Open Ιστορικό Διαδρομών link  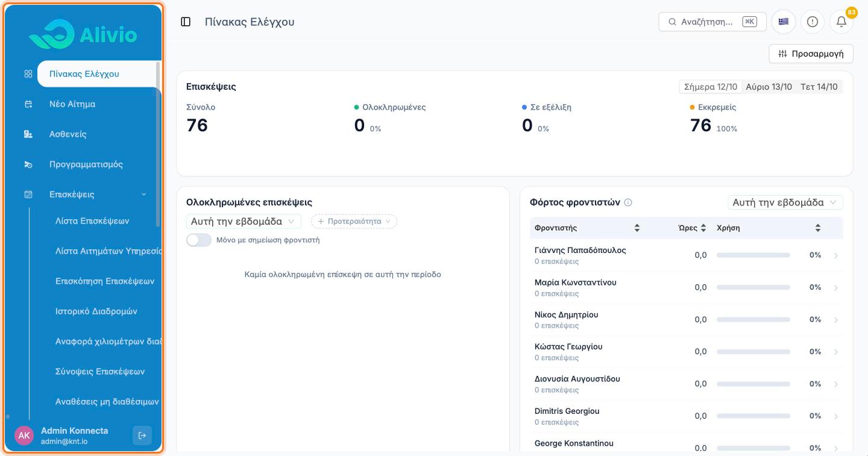tap(96, 311)
